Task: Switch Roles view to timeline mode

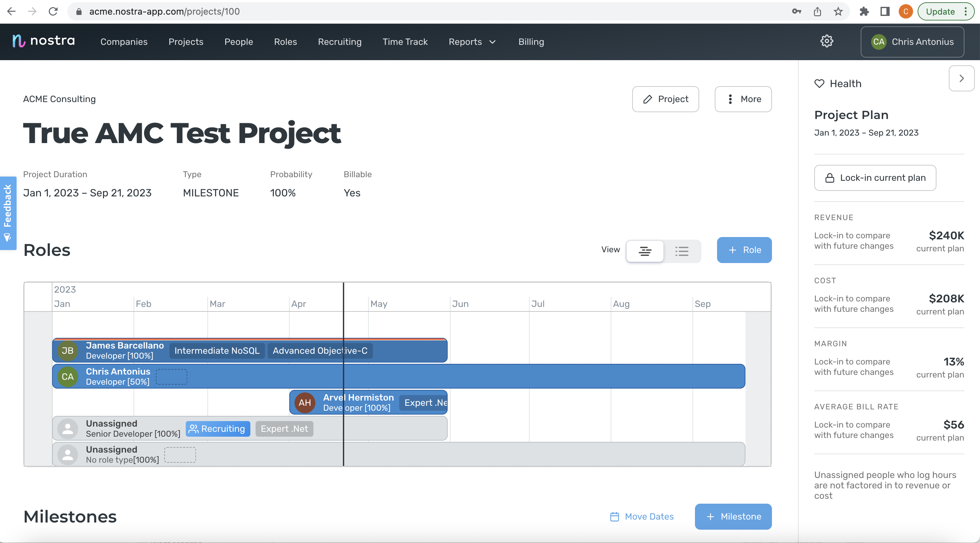Action: 645,251
